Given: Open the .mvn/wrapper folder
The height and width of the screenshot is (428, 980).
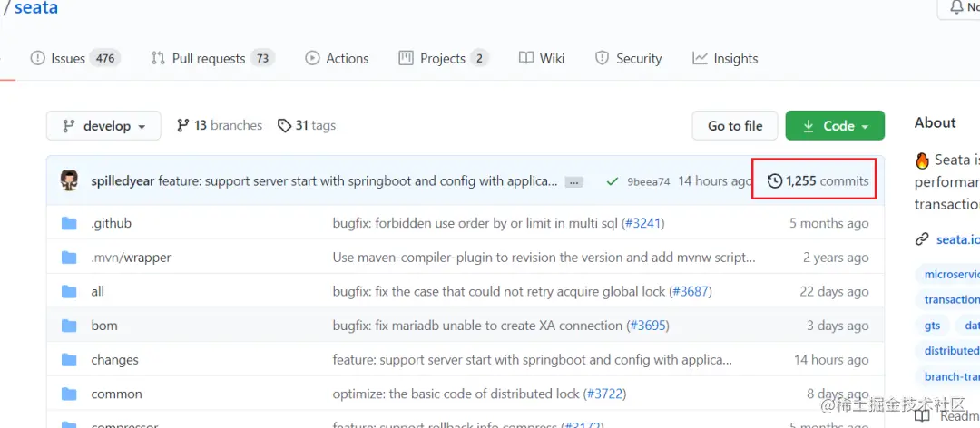Looking at the screenshot, I should point(132,258).
